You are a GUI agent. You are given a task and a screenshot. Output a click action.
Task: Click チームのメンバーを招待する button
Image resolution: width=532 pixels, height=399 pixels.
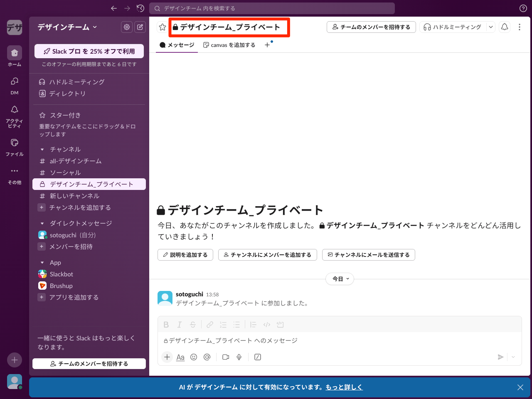click(371, 27)
